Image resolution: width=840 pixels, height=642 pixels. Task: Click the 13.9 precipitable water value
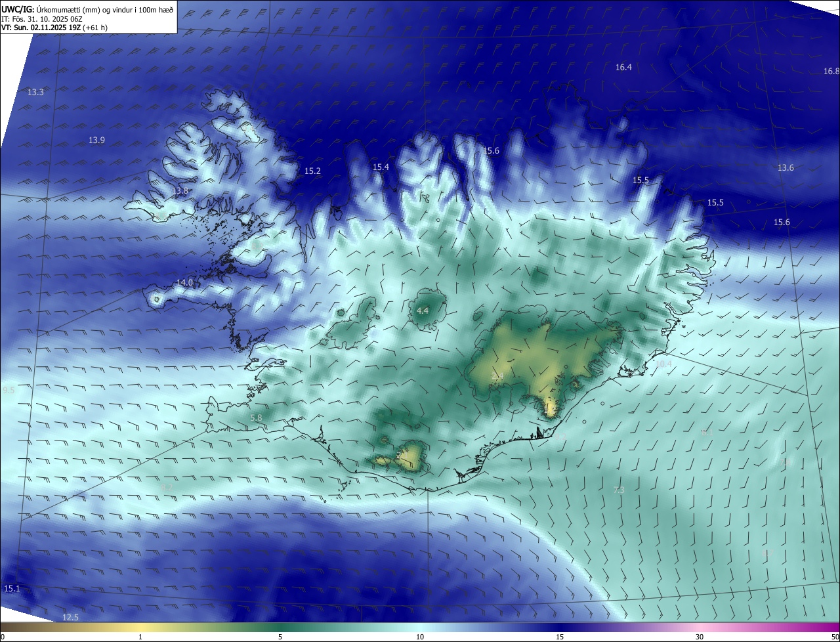[96, 140]
